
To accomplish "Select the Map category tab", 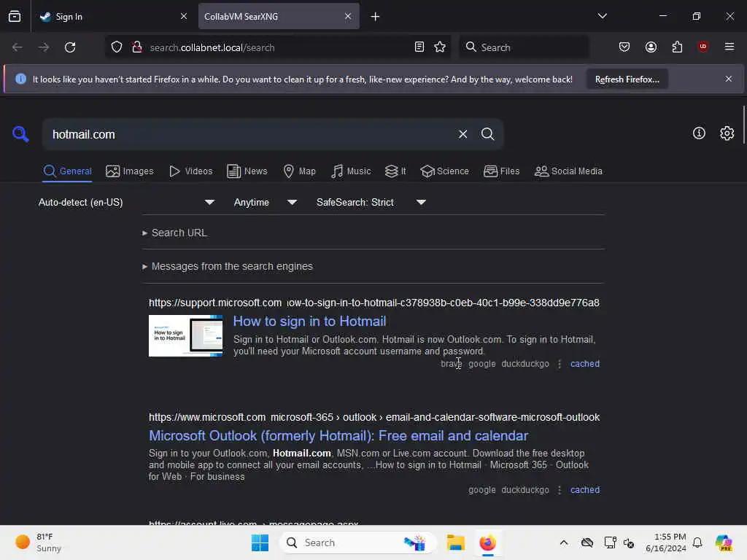I will (x=299, y=171).
